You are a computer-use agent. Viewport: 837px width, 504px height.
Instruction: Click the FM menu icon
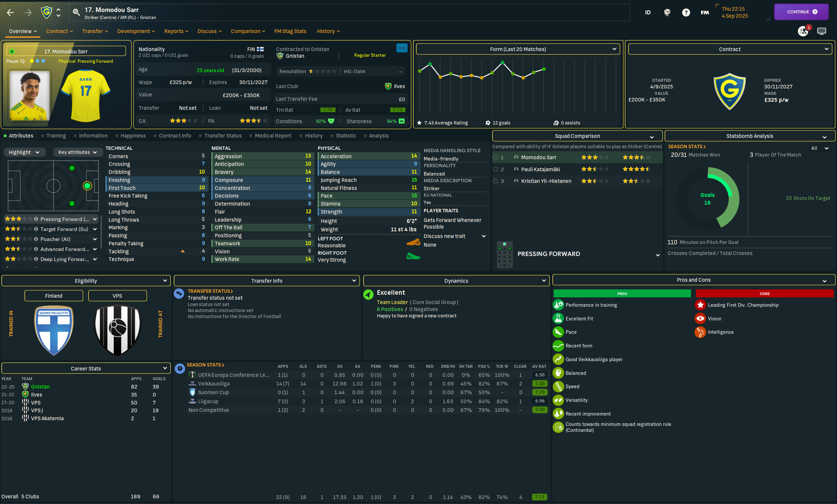click(x=705, y=13)
